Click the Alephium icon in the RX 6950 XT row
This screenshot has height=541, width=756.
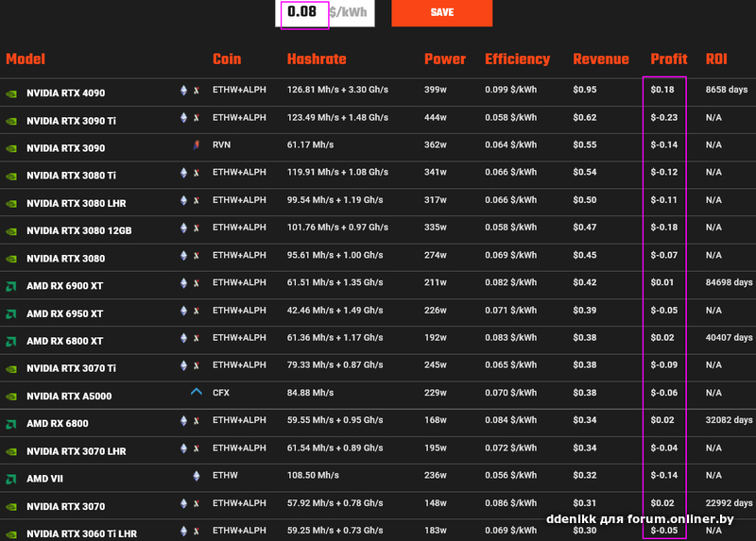point(197,311)
